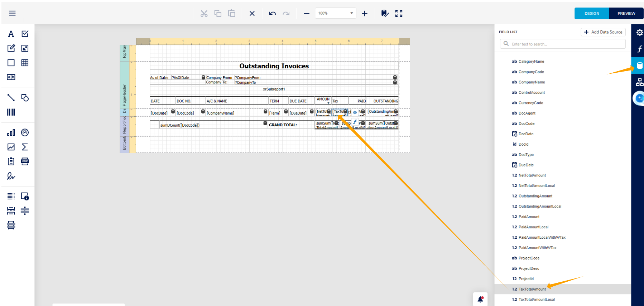This screenshot has height=306, width=644.
Task: Zoom out with the minus button
Action: [307, 13]
